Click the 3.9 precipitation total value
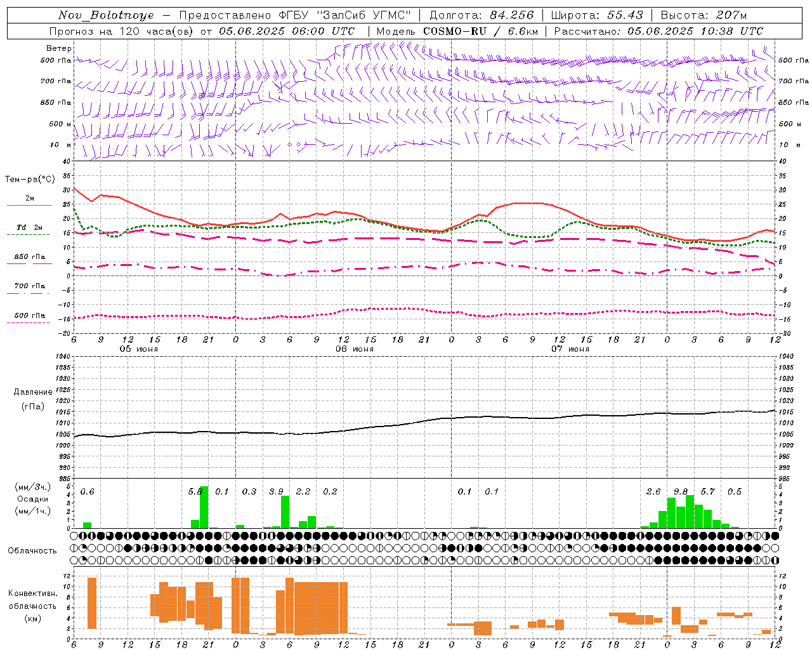Screen dimensions: 812x650 pos(276,492)
